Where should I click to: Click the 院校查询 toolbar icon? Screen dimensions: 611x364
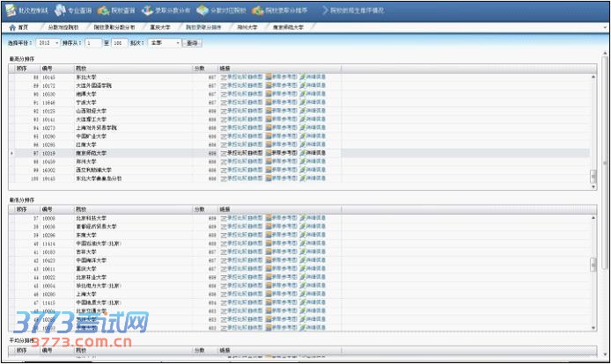pyautogui.click(x=116, y=11)
